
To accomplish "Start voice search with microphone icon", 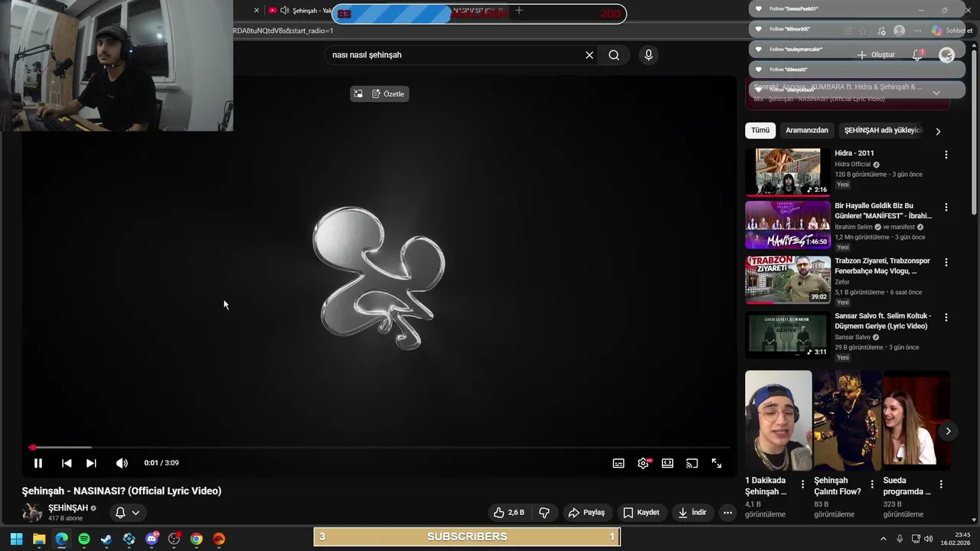I will pyautogui.click(x=648, y=55).
